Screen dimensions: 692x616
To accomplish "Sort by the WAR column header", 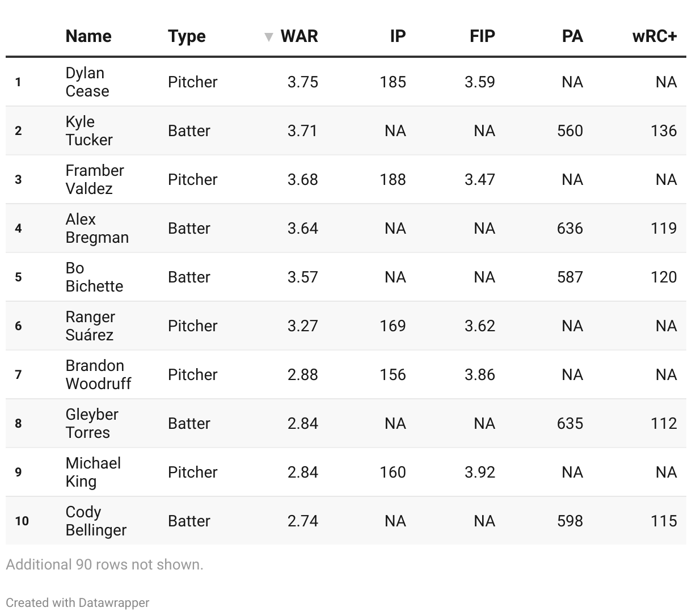I will point(299,36).
